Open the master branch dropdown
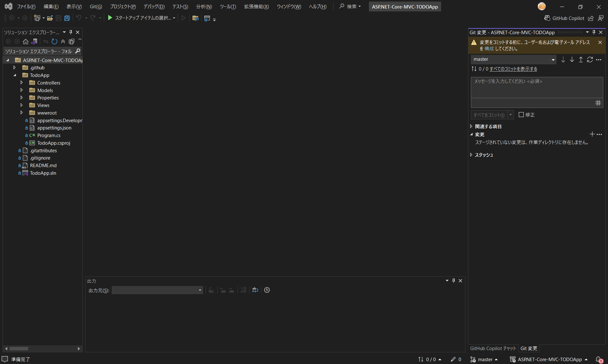The height and width of the screenshot is (364, 608). coord(553,60)
